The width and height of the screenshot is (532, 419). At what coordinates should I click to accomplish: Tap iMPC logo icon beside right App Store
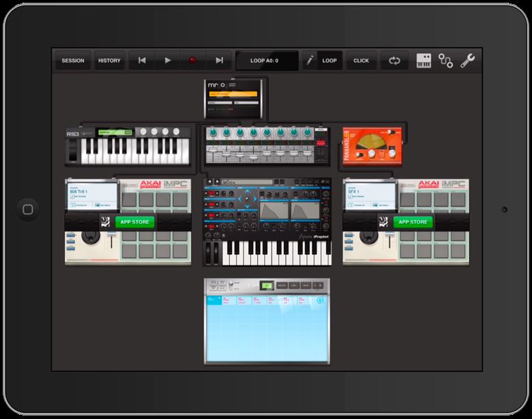pyautogui.click(x=384, y=222)
